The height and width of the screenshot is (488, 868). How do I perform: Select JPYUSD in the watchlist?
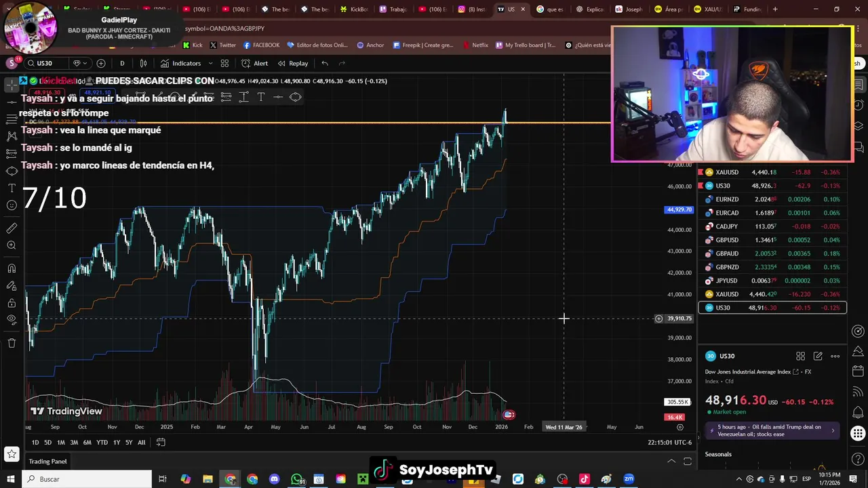[772, 281]
